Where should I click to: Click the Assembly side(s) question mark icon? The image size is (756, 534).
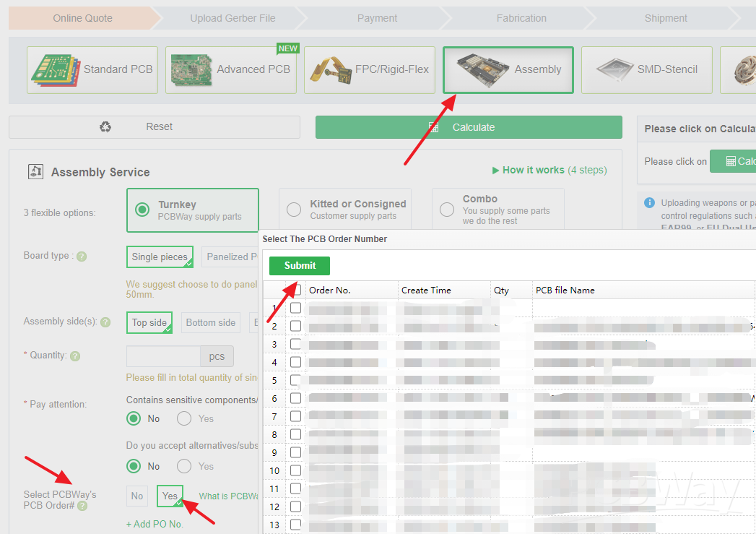pos(105,322)
